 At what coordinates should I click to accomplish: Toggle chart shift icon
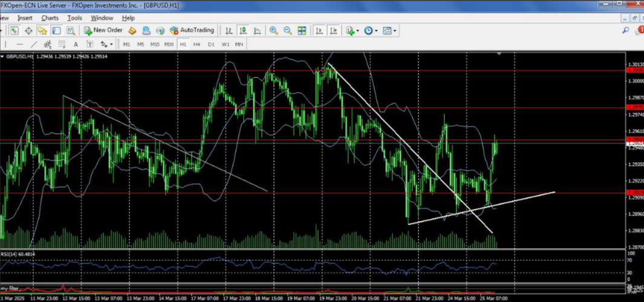333,30
